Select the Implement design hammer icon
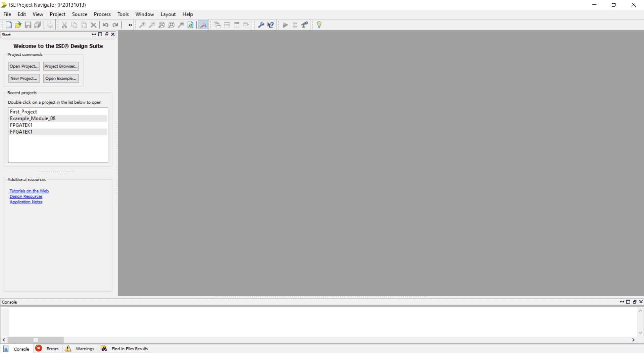The width and height of the screenshot is (644, 353). pyautogui.click(x=203, y=25)
